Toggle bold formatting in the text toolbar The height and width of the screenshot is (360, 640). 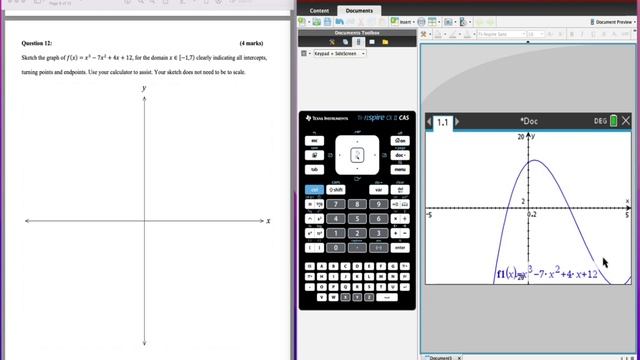point(571,34)
